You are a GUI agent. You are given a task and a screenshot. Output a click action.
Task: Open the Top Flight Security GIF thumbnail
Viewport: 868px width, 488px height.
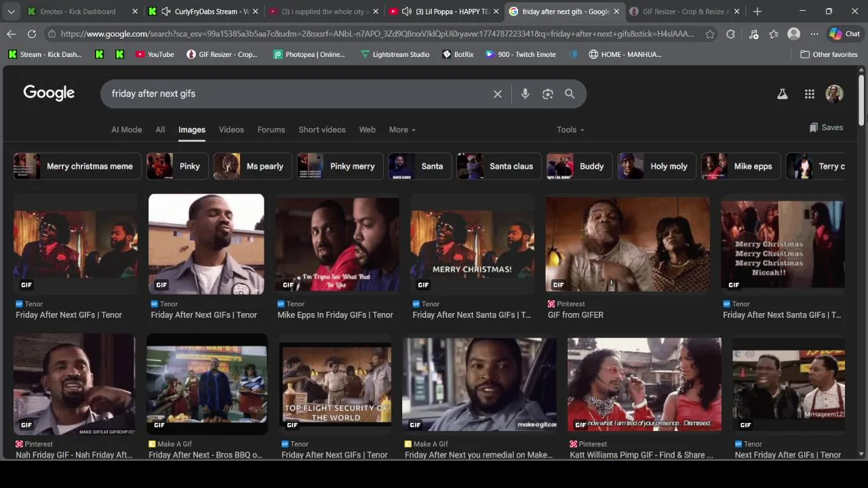[336, 384]
